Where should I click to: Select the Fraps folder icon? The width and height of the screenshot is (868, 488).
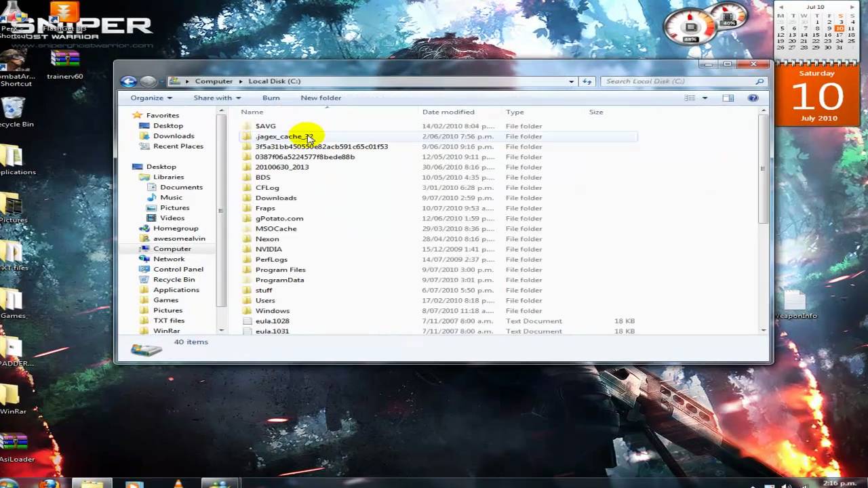[247, 208]
